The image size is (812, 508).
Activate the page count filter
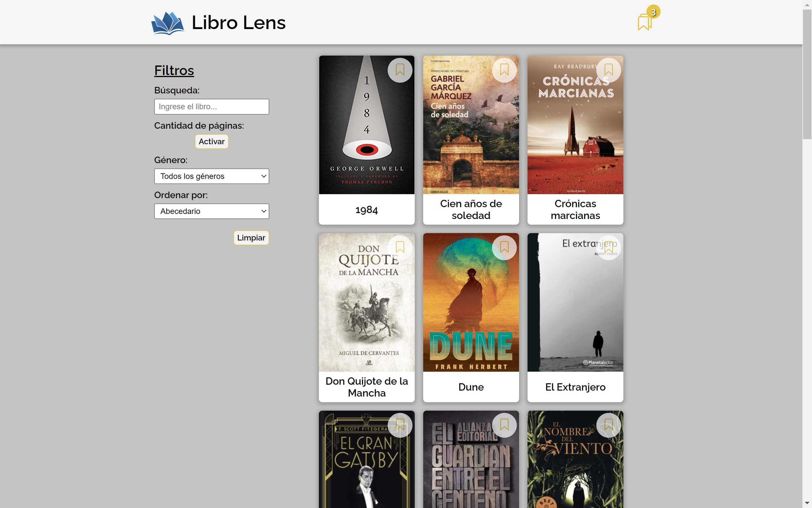point(211,141)
